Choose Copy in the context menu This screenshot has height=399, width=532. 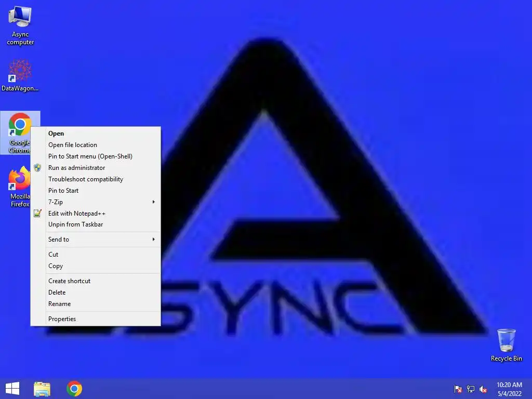[96, 266]
